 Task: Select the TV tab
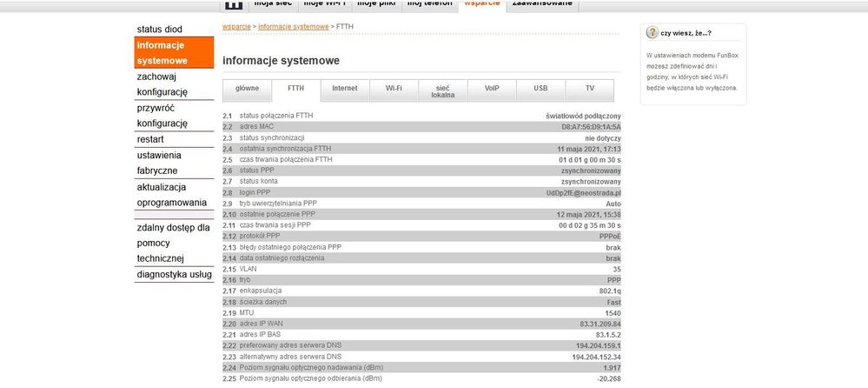pos(590,89)
